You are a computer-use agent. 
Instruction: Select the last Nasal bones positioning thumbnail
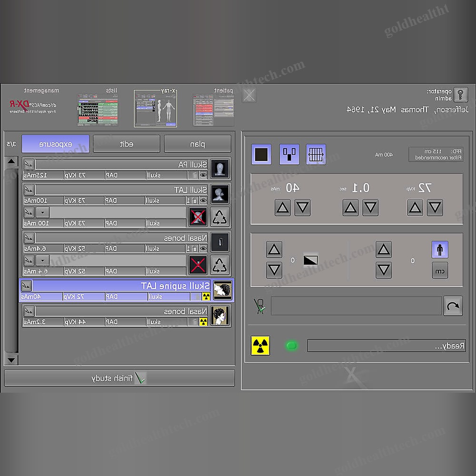220,316
